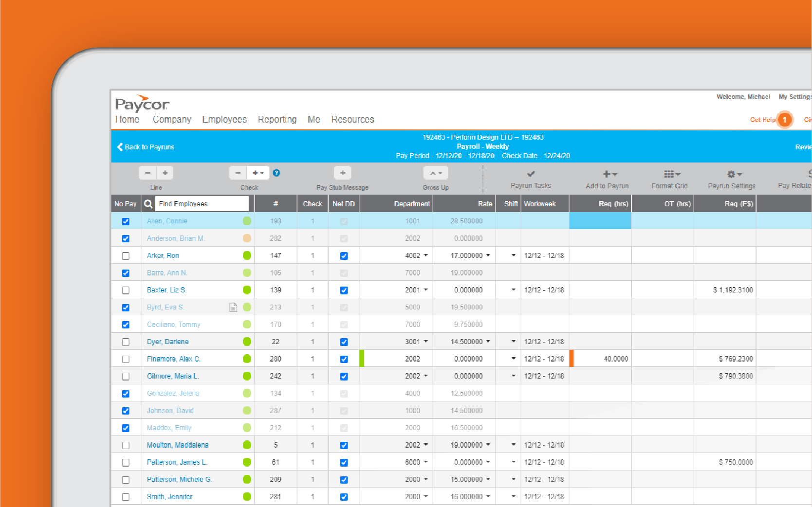Screen dimensions: 812x507
Task: Open the Me menu
Action: pos(314,120)
